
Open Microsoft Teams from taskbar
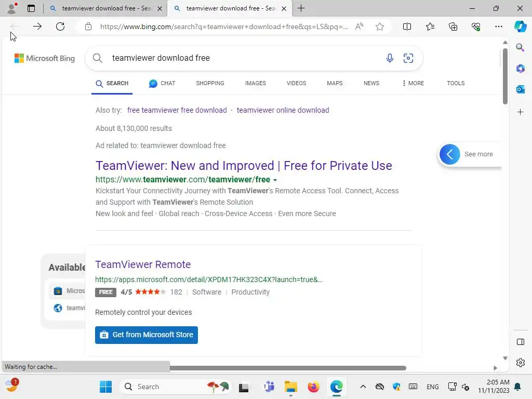(269, 387)
